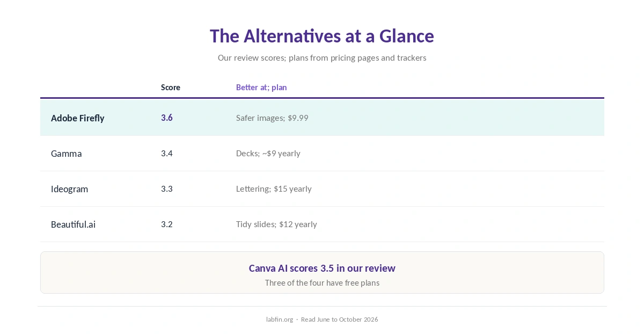Viewport: 644px width, 334px height.
Task: Click the 'labfin.org' footer text
Action: click(x=280, y=320)
